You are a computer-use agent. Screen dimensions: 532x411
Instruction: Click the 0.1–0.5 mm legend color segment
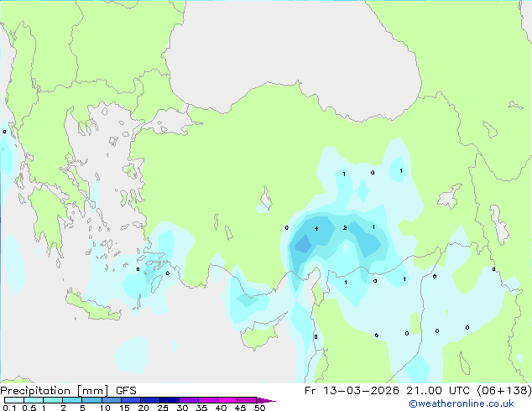pos(14,400)
